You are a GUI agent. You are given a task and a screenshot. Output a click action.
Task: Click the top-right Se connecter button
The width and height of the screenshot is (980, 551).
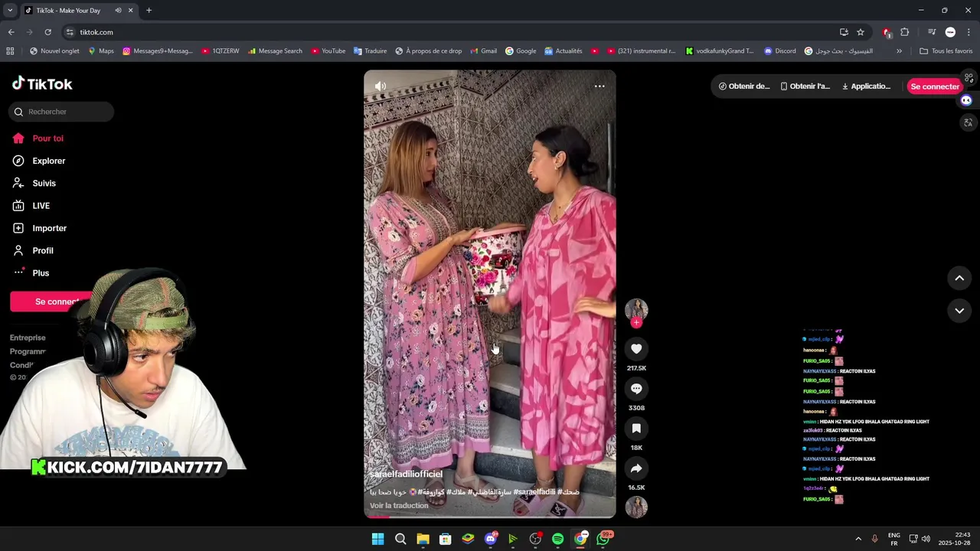click(934, 86)
